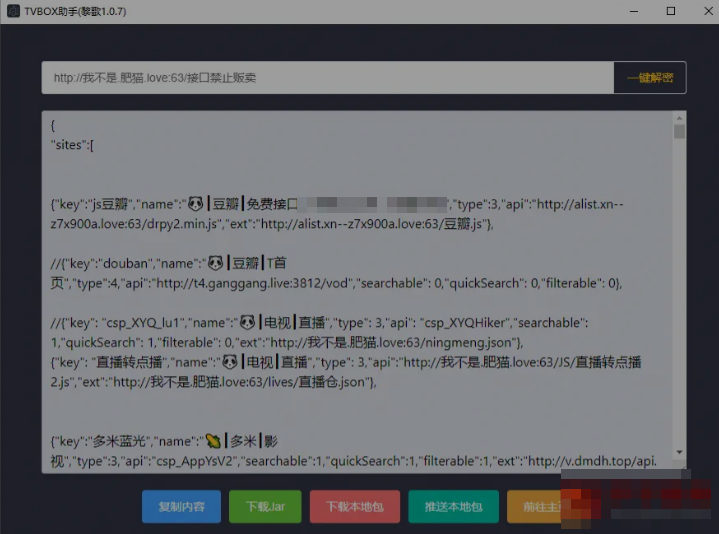Click the 多米蓝光 key text

(x=119, y=441)
